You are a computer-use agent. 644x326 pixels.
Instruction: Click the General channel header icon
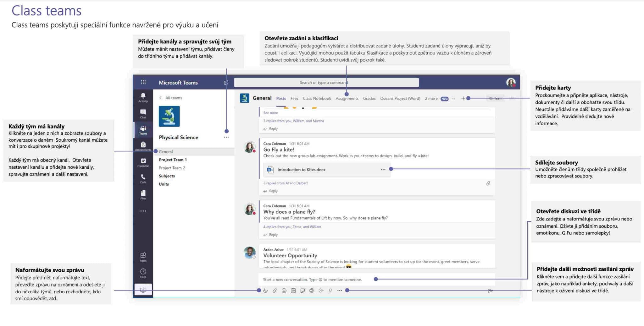tap(244, 98)
